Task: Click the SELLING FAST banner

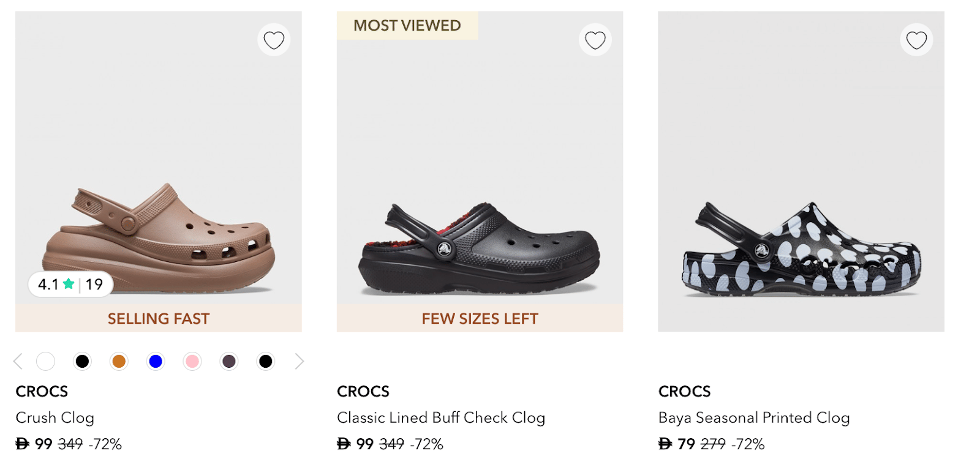Action: pyautogui.click(x=159, y=319)
